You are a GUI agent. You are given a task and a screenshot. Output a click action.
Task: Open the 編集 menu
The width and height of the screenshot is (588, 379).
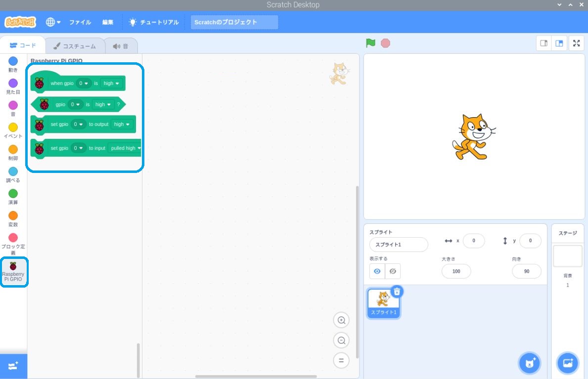tap(108, 22)
